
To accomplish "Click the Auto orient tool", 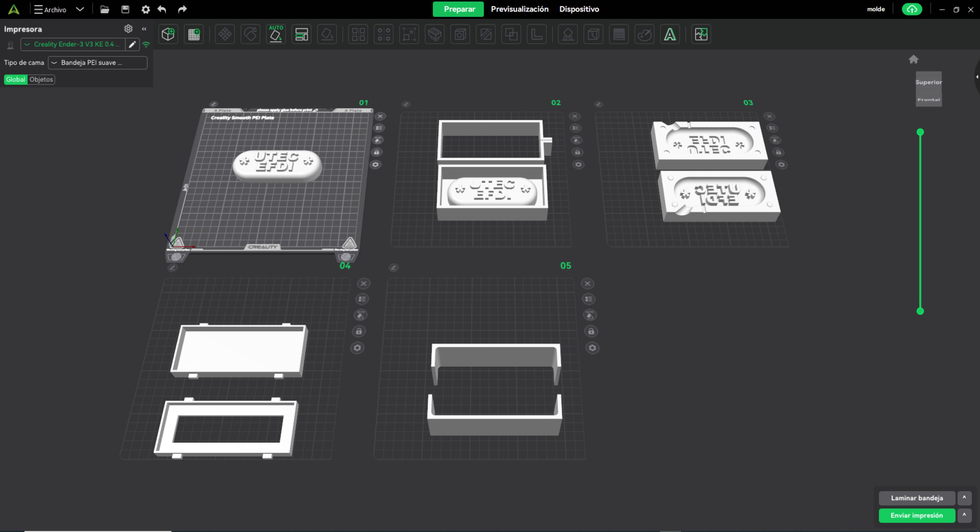I will [x=276, y=35].
